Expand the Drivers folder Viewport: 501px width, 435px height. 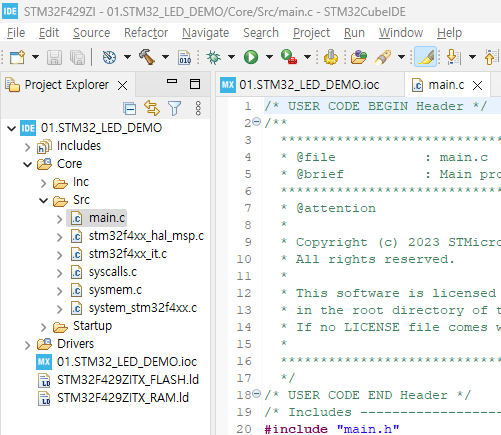click(x=28, y=345)
